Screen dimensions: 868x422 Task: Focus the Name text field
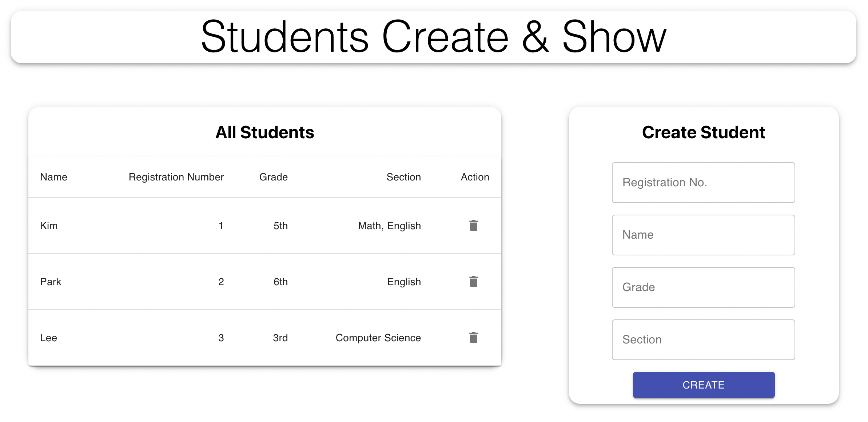[703, 235]
